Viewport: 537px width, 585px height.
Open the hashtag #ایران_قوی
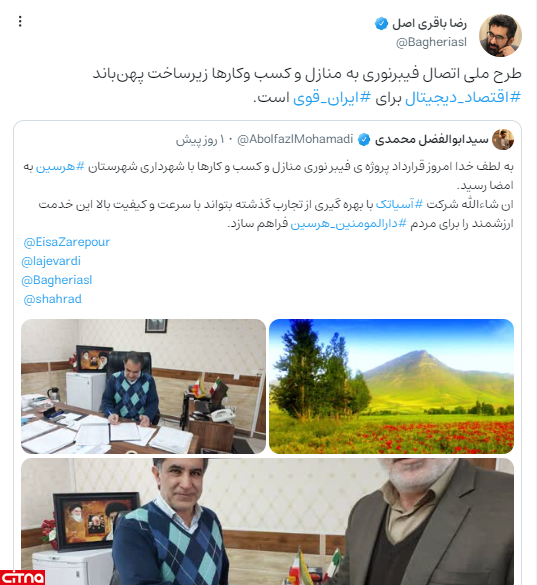tap(332, 97)
